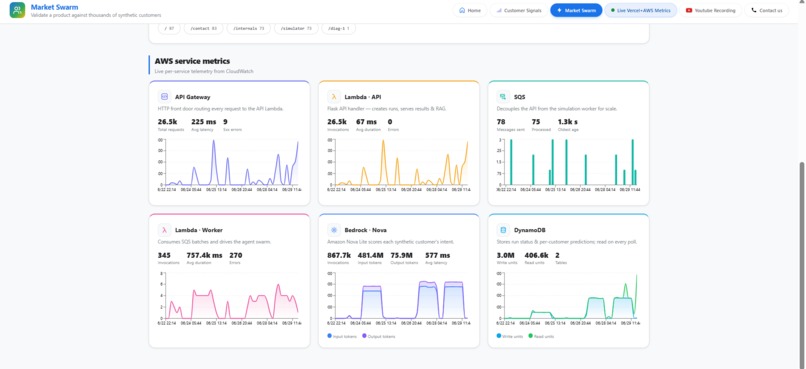The image size is (806, 369).
Task: Click the phone icon beside Contact us
Action: (754, 10)
